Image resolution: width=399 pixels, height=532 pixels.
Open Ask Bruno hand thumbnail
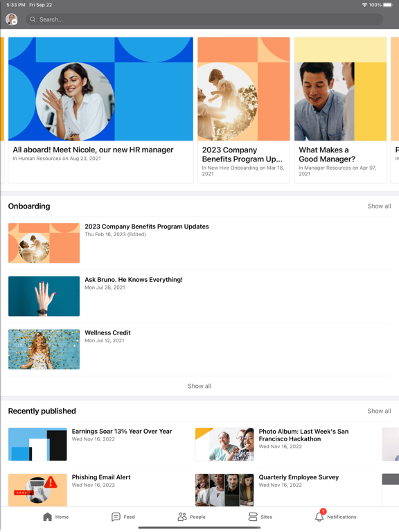pyautogui.click(x=44, y=296)
